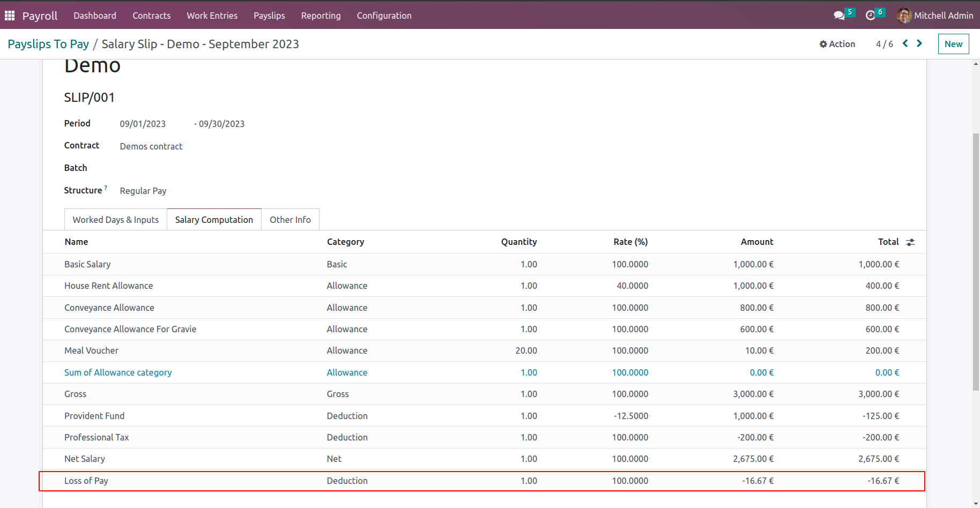Go back to Payslips To Pay breadcrumb

tap(48, 44)
